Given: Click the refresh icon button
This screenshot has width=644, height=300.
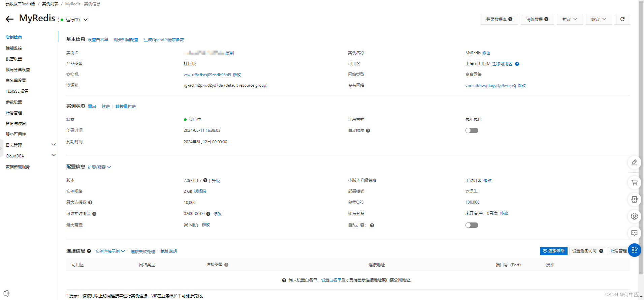Looking at the screenshot, I should coord(622,19).
